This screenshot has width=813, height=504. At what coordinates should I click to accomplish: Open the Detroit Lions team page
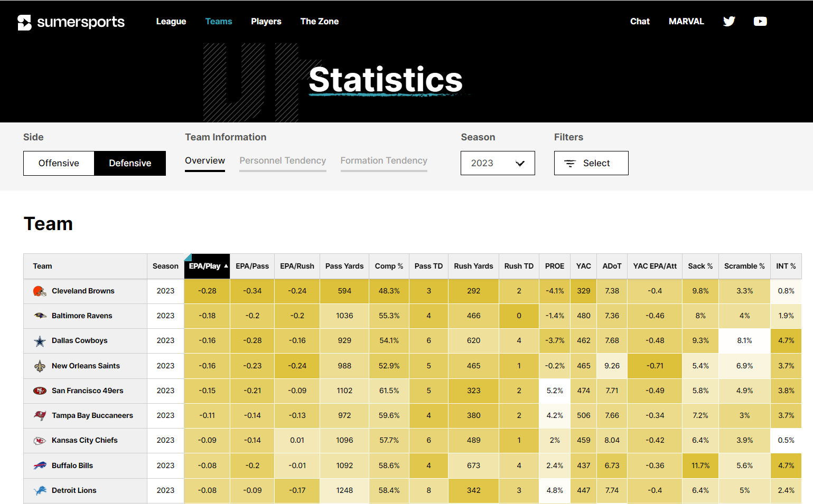[74, 490]
